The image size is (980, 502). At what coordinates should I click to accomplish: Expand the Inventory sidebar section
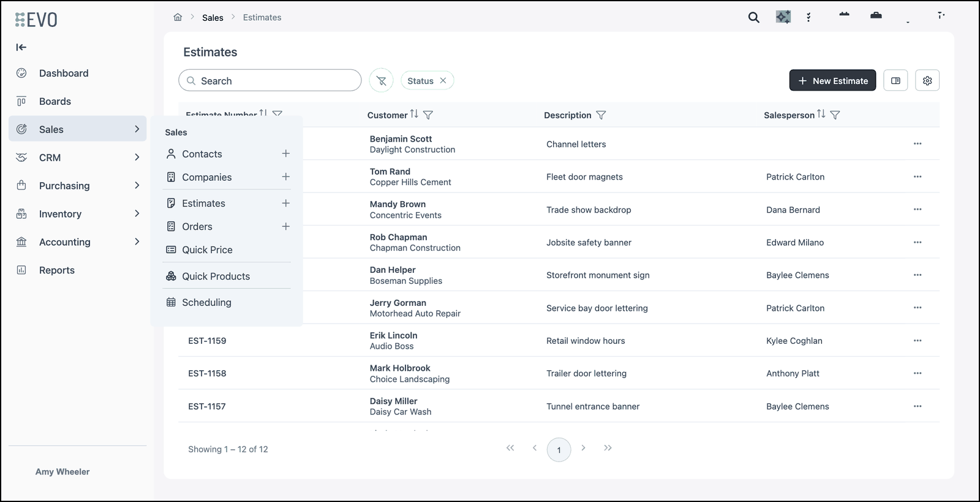pos(78,214)
